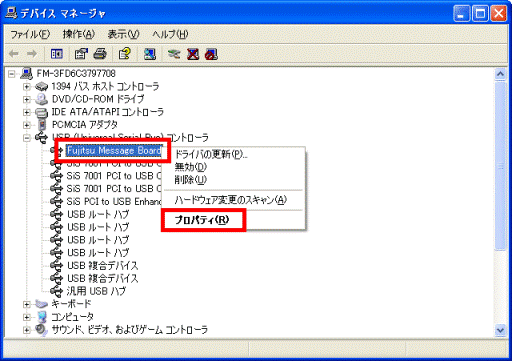
Task: Open the ファイル(F) menu
Action: 30,34
